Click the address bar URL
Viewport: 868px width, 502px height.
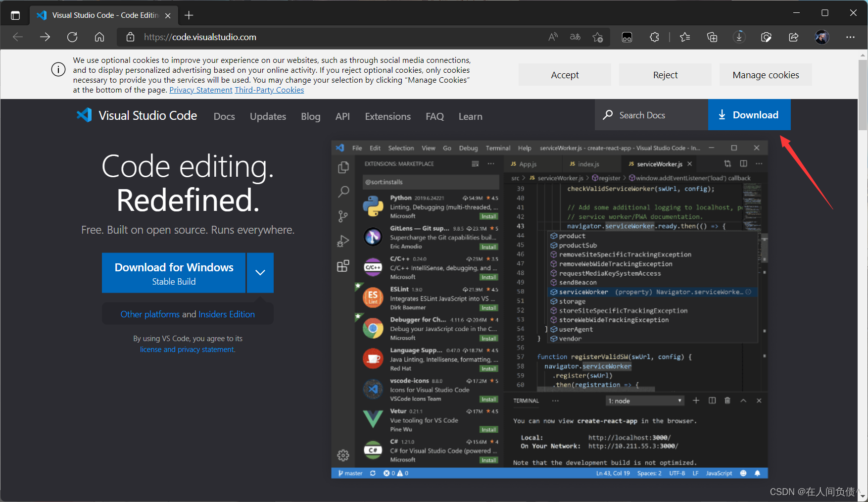click(200, 37)
